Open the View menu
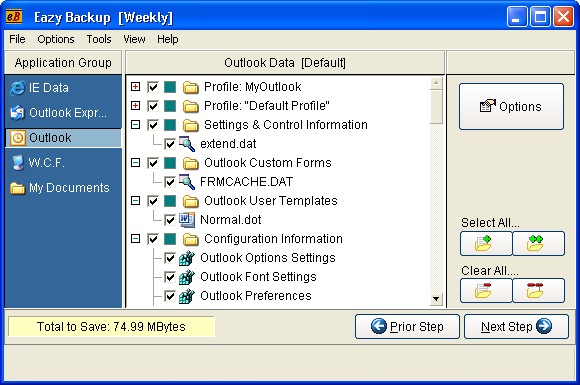580x385 pixels. 134,39
